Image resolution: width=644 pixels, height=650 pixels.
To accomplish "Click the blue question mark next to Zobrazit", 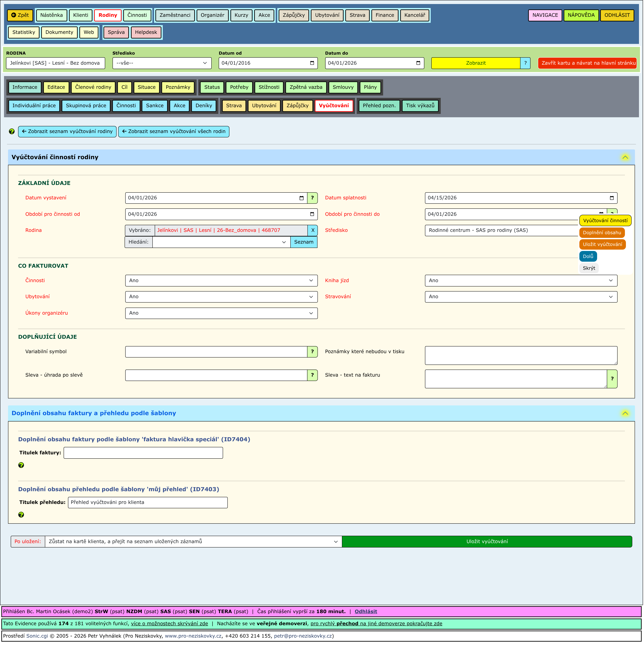I will pos(526,63).
